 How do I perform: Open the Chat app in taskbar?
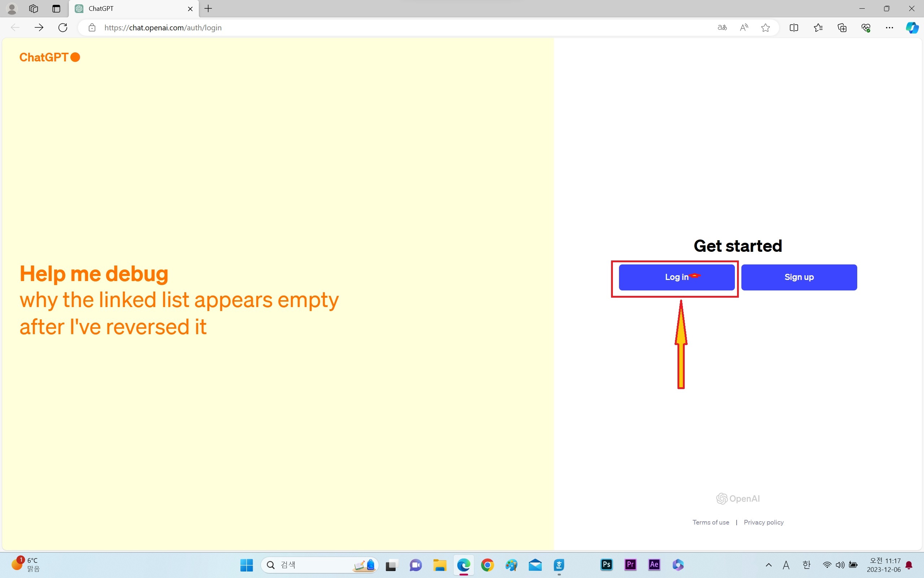415,565
